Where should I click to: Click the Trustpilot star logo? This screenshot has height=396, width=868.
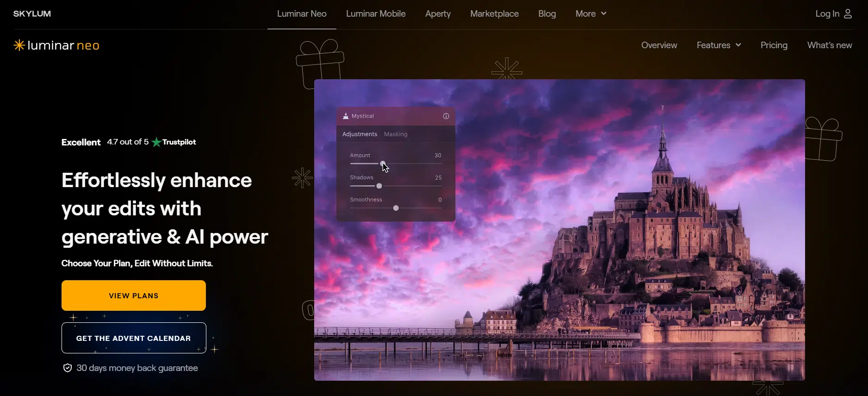tap(156, 142)
